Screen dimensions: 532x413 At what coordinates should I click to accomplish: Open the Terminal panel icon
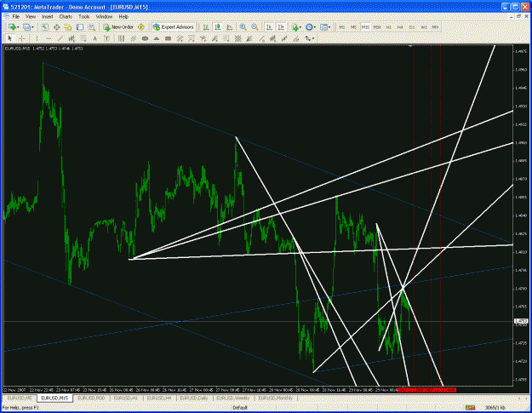(x=80, y=27)
